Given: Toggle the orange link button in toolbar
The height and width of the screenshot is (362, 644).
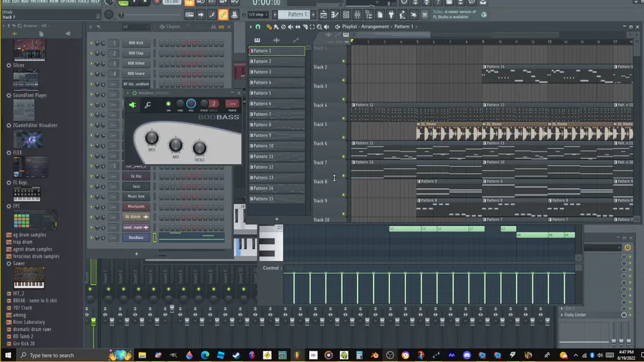Looking at the screenshot, I should pyautogui.click(x=223, y=15).
